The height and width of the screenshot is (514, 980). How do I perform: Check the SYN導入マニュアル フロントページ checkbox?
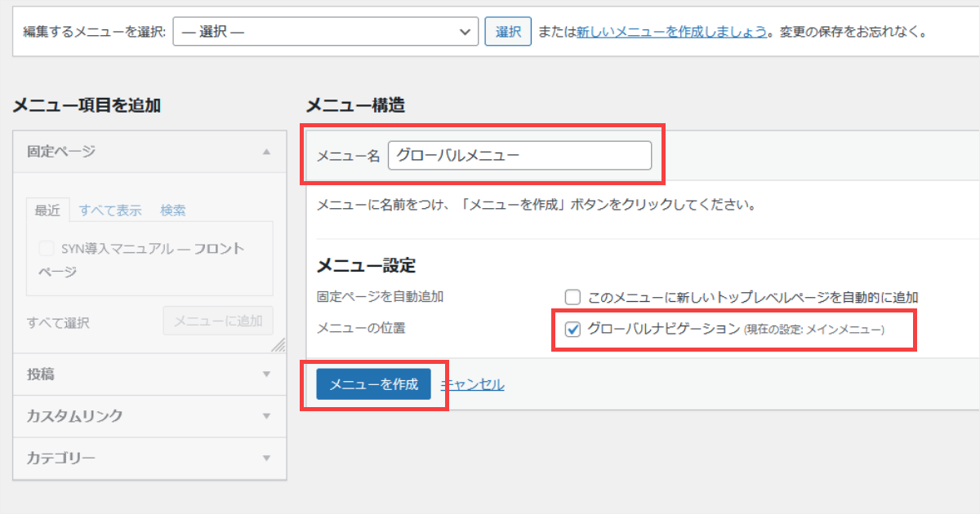click(47, 249)
